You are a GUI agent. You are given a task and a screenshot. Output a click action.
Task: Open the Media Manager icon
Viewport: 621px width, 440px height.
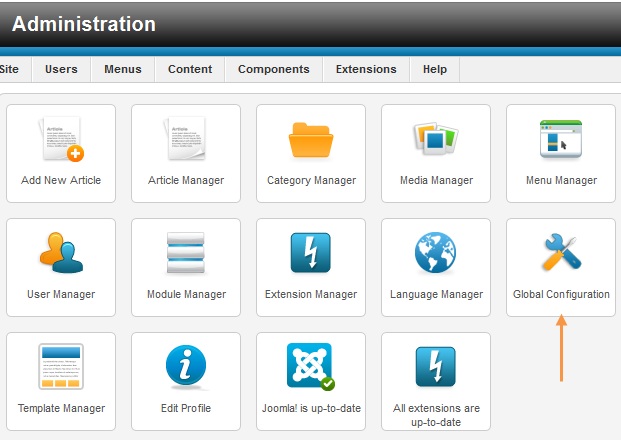(436, 141)
